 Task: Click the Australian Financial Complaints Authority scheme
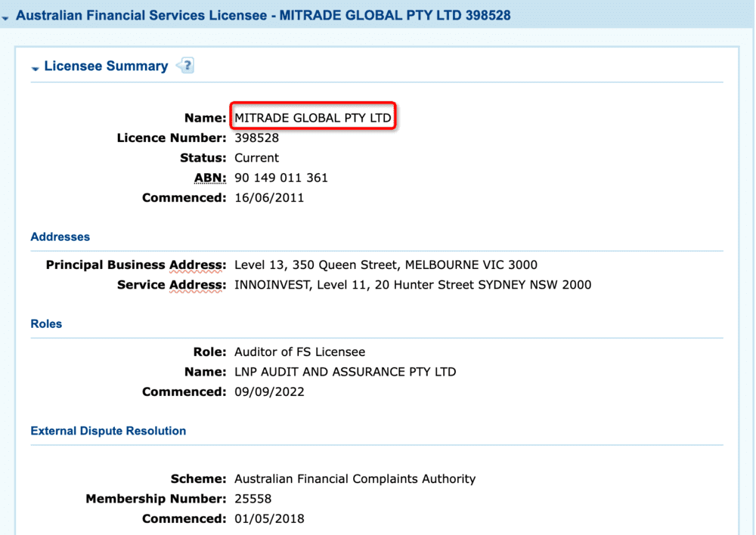(x=355, y=479)
